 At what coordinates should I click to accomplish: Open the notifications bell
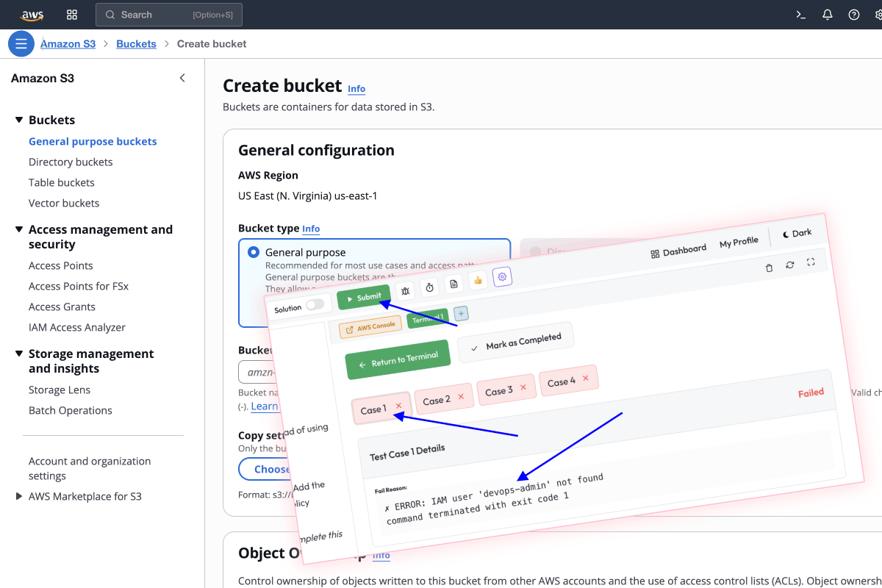click(828, 15)
